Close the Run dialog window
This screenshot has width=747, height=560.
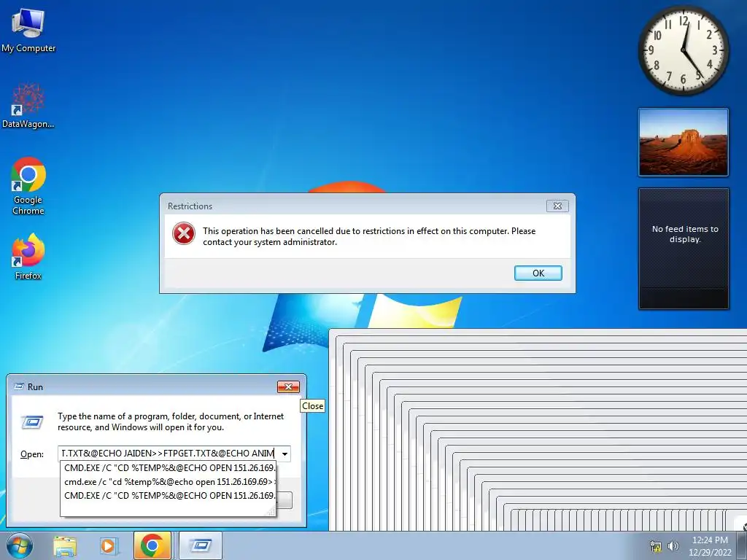pyautogui.click(x=288, y=386)
